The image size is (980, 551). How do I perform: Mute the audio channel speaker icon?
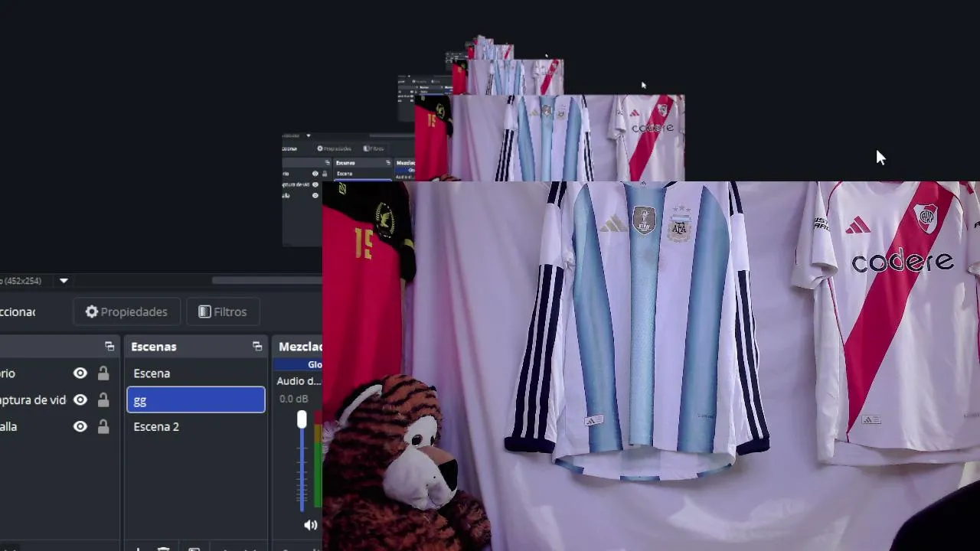click(x=310, y=525)
